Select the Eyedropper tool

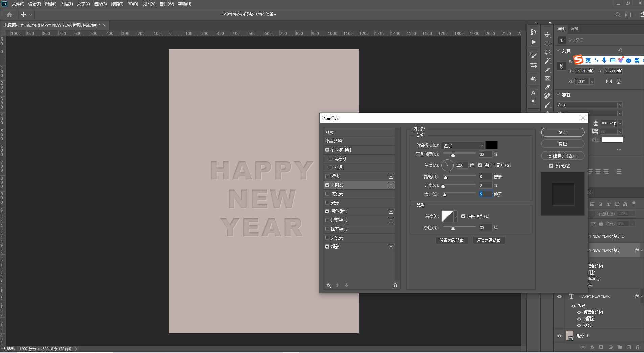tap(547, 87)
